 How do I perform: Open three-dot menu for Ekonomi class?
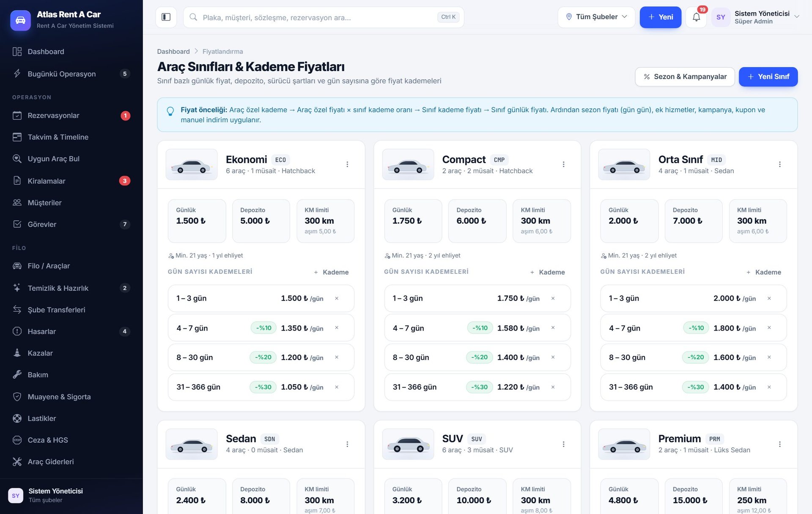(x=347, y=164)
